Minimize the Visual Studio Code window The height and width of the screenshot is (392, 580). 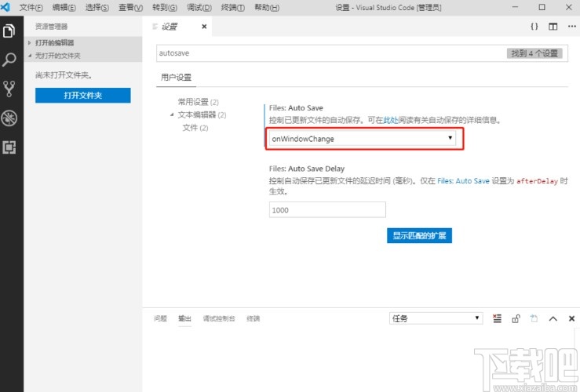point(516,7)
